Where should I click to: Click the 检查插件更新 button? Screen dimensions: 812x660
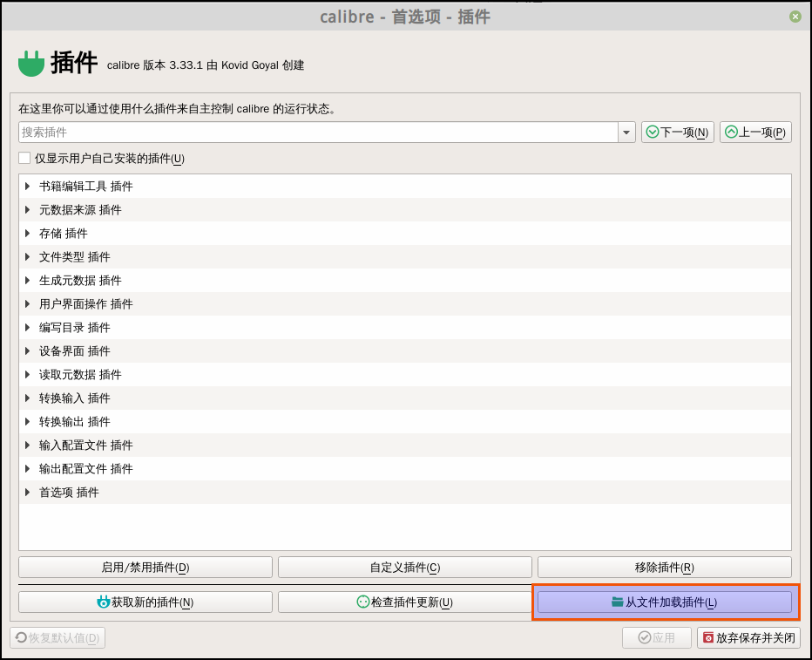coord(405,602)
